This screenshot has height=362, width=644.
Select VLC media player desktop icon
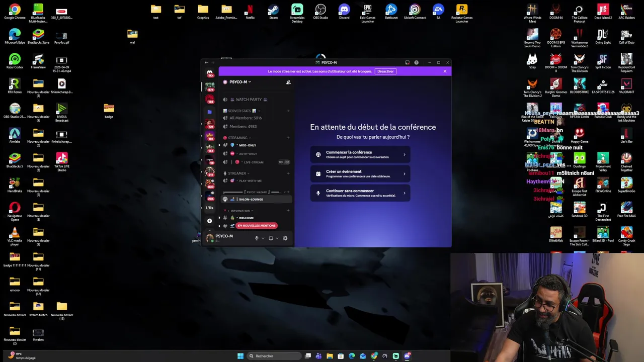click(x=15, y=236)
